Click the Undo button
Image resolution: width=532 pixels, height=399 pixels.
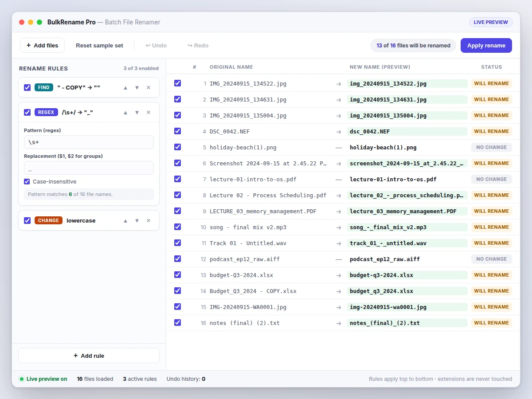(x=156, y=45)
